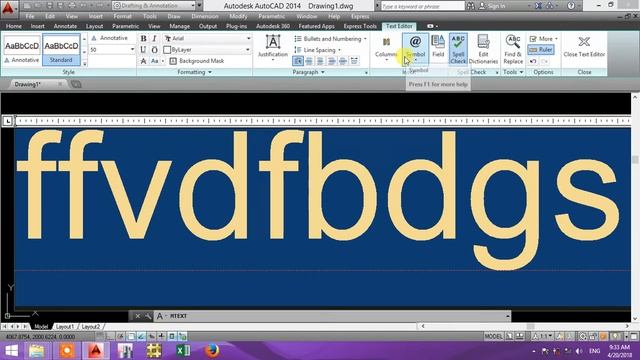Open Edit Dictionaries
This screenshot has height=360, width=640.
point(483,49)
